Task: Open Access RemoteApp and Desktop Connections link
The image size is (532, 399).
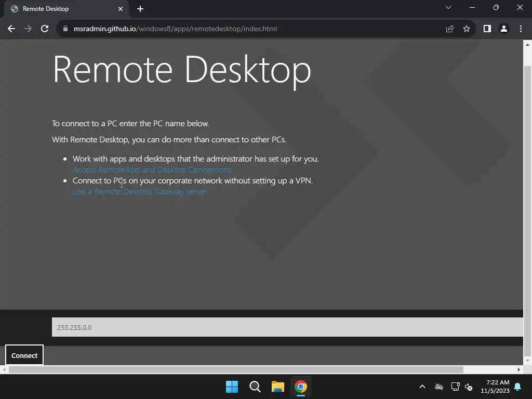Action: [x=152, y=170]
